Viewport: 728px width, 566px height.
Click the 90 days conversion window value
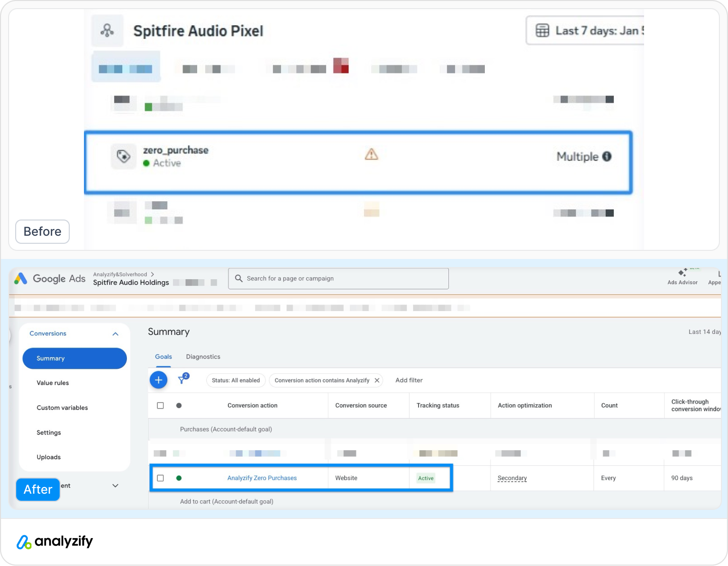[x=682, y=478]
